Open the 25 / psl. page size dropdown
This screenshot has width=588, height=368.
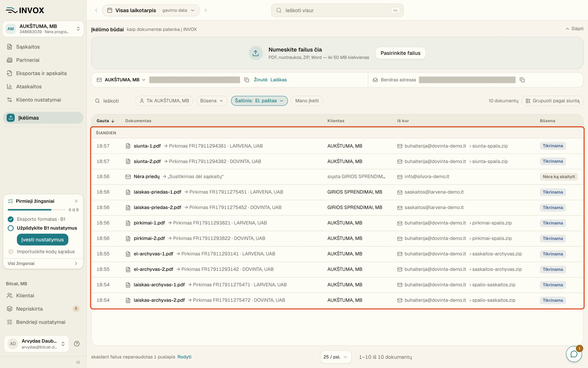[336, 357]
